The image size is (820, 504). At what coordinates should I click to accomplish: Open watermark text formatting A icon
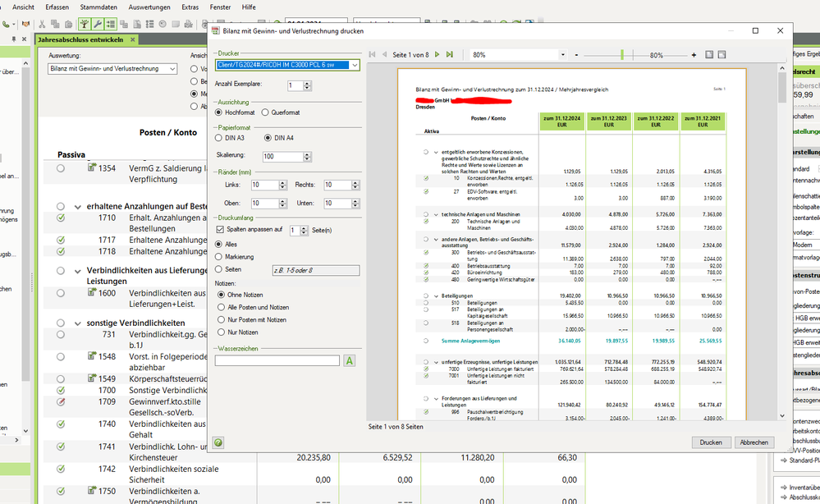pos(350,360)
